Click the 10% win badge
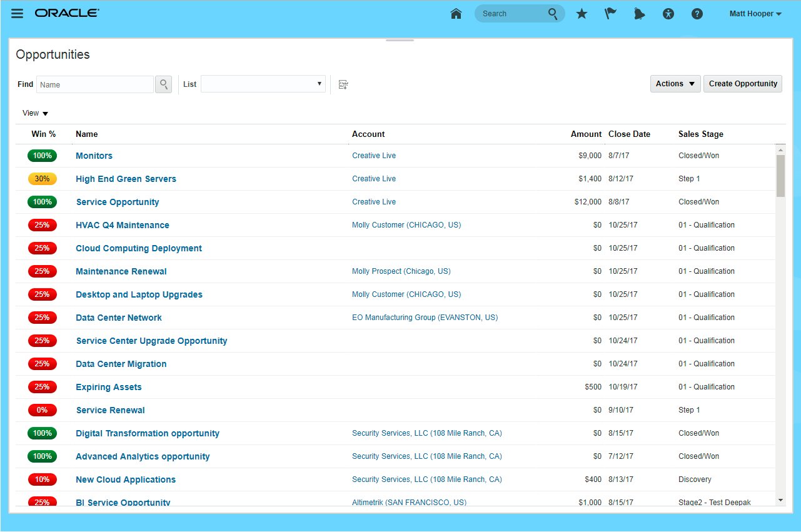Image resolution: width=801 pixels, height=532 pixels. 43,479
